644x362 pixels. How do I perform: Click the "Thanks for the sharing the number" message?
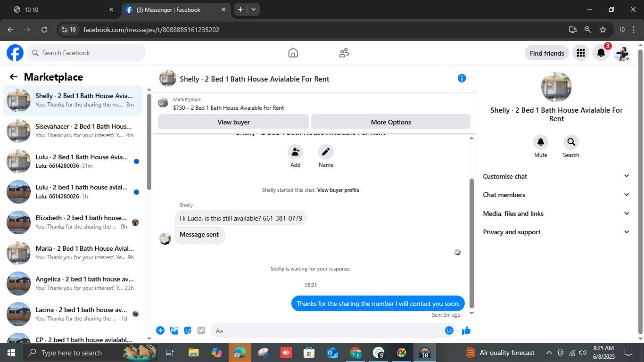point(378,304)
